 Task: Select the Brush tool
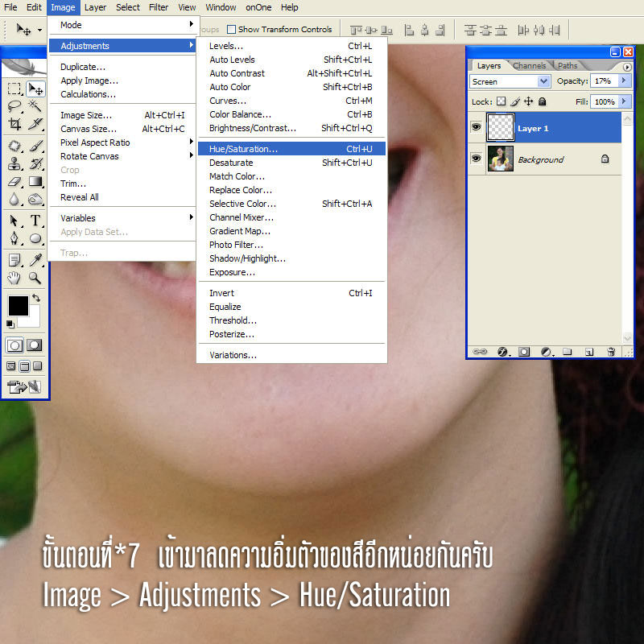[35, 146]
